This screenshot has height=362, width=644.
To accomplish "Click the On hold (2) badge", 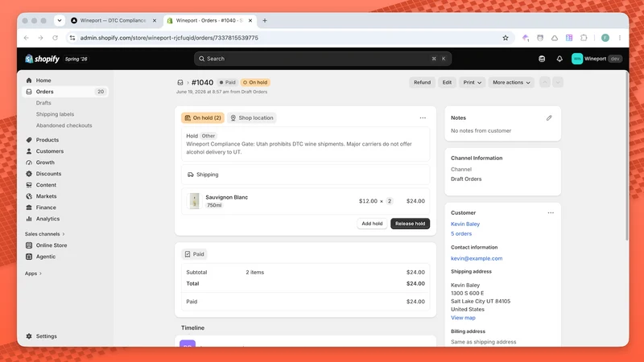I will point(203,117).
